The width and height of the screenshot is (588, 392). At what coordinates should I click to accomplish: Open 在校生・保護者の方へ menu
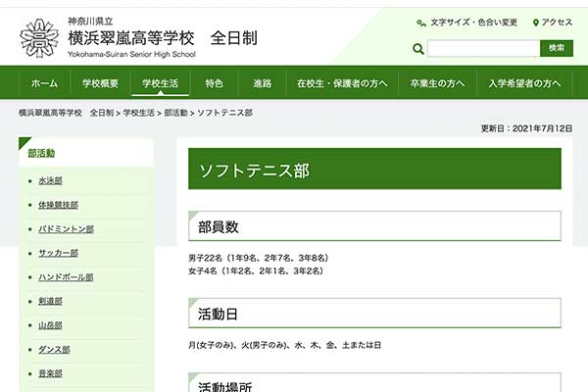[x=342, y=83]
